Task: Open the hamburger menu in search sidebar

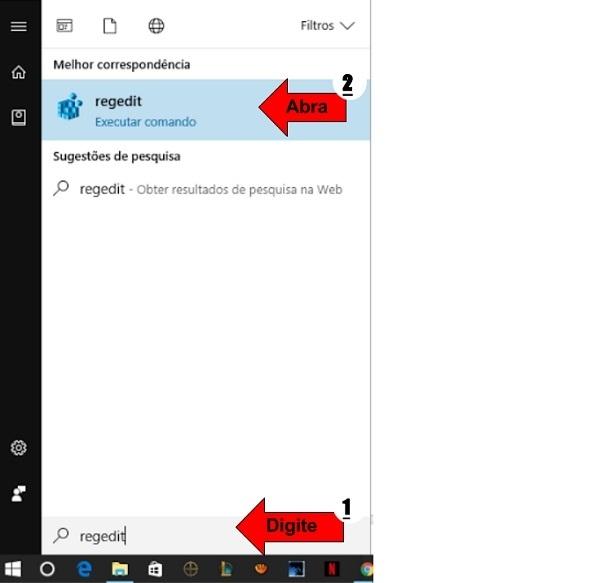Action: (18, 26)
